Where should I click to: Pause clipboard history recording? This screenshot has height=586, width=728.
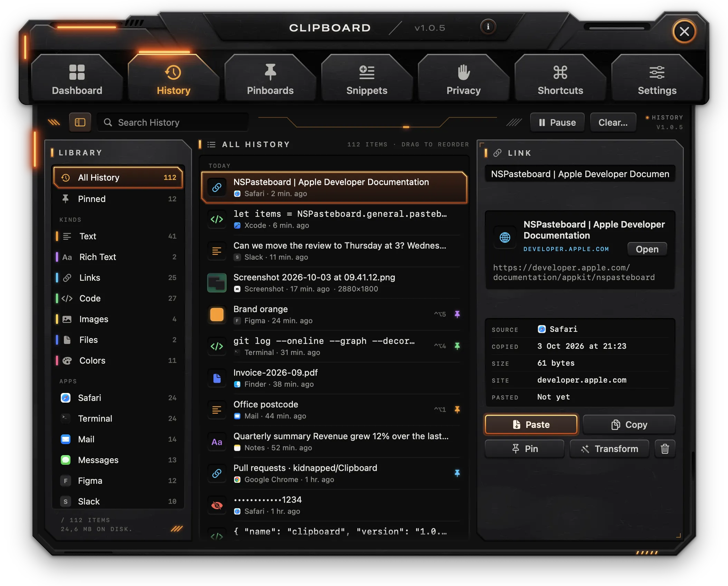tap(557, 123)
